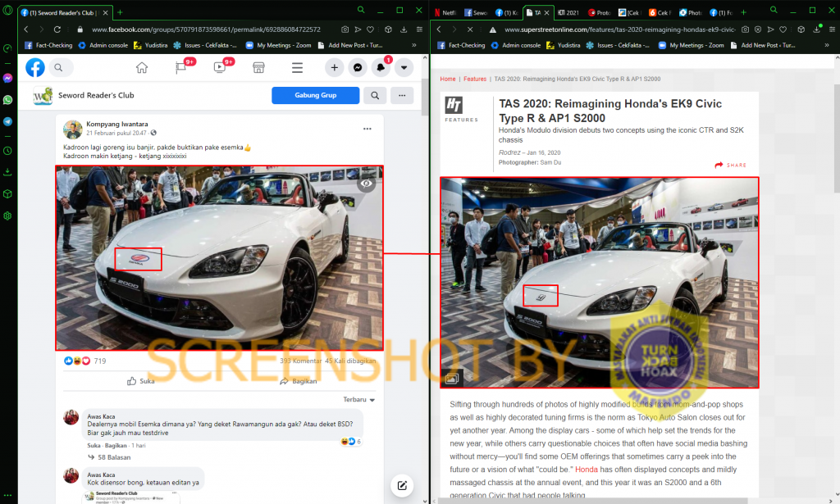Open the Honda link in the article text
Viewport: 840px width, 504px height.
(x=586, y=470)
